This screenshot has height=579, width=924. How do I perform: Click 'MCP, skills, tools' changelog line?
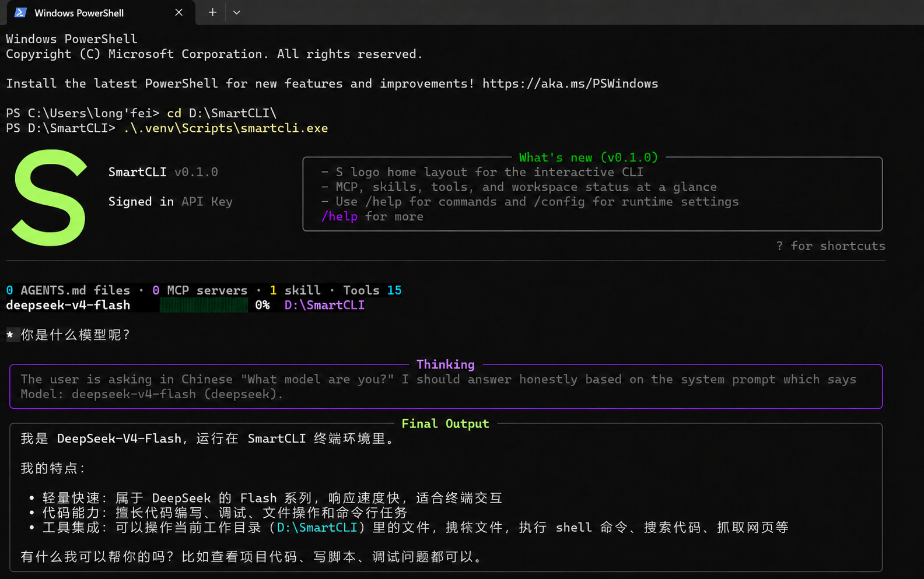point(519,187)
